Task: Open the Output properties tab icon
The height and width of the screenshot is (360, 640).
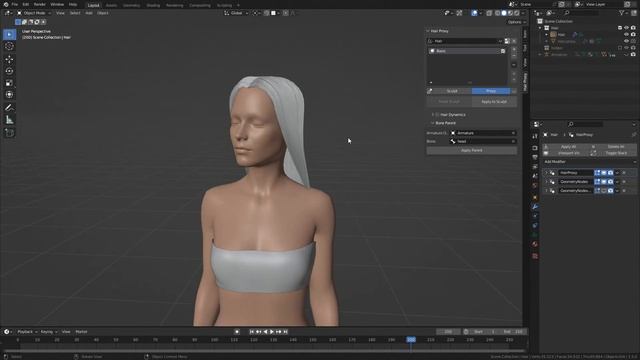Action: point(535,158)
